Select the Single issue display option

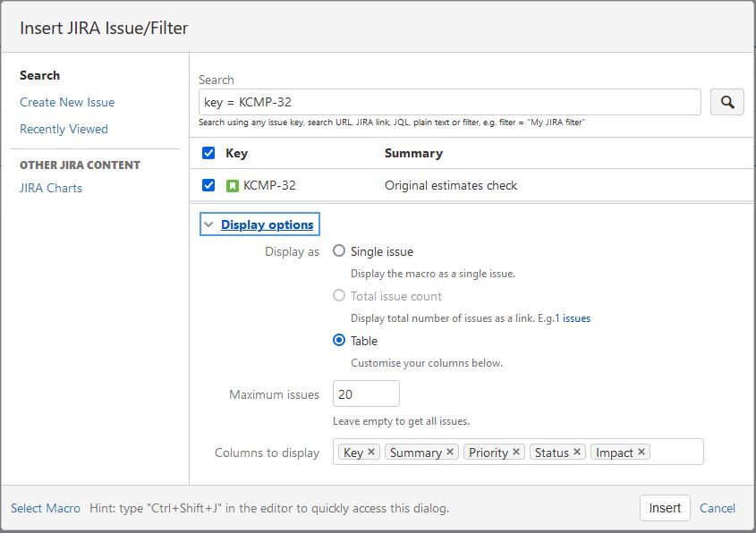click(339, 251)
